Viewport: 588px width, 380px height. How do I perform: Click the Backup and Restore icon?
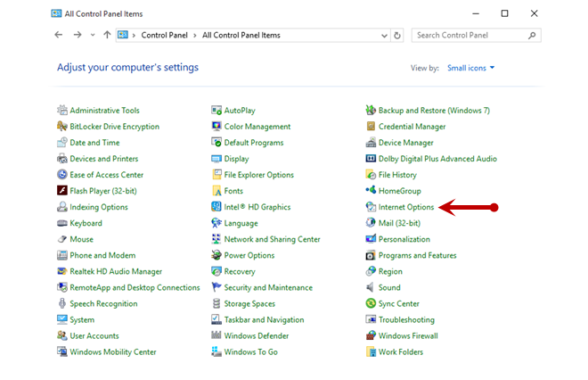coord(371,110)
